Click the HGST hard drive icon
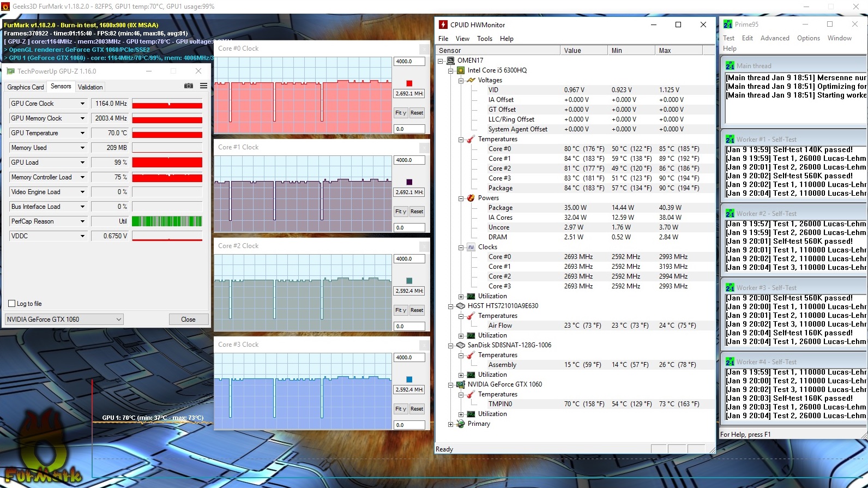This screenshot has width=868, height=488. click(x=461, y=306)
